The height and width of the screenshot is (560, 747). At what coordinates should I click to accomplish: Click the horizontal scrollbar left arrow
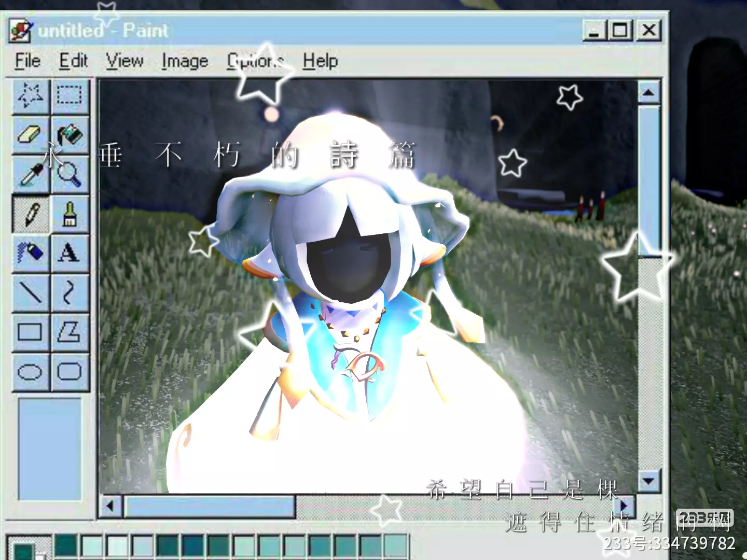110,506
